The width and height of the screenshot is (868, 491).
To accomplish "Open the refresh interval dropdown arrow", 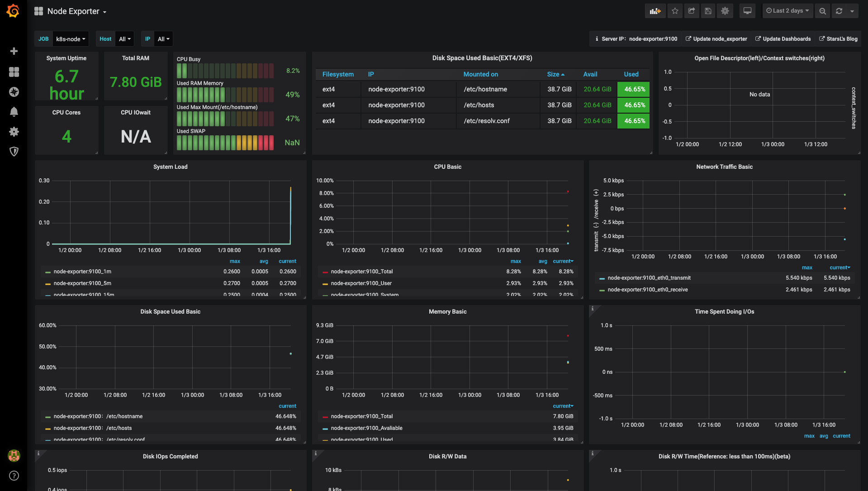I will 852,11.
